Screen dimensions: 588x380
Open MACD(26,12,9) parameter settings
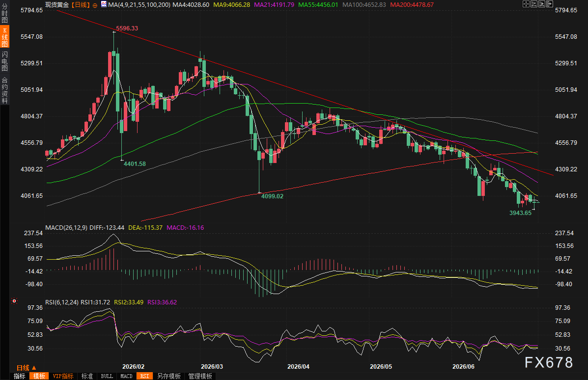(x=66, y=227)
